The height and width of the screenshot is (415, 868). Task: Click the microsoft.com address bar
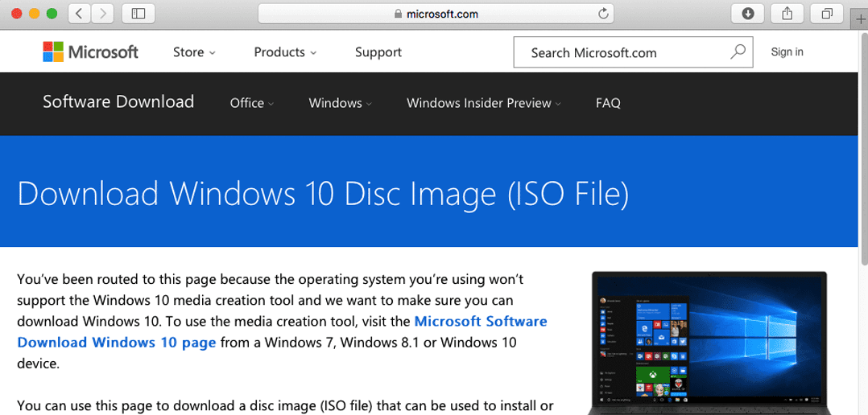pos(436,14)
